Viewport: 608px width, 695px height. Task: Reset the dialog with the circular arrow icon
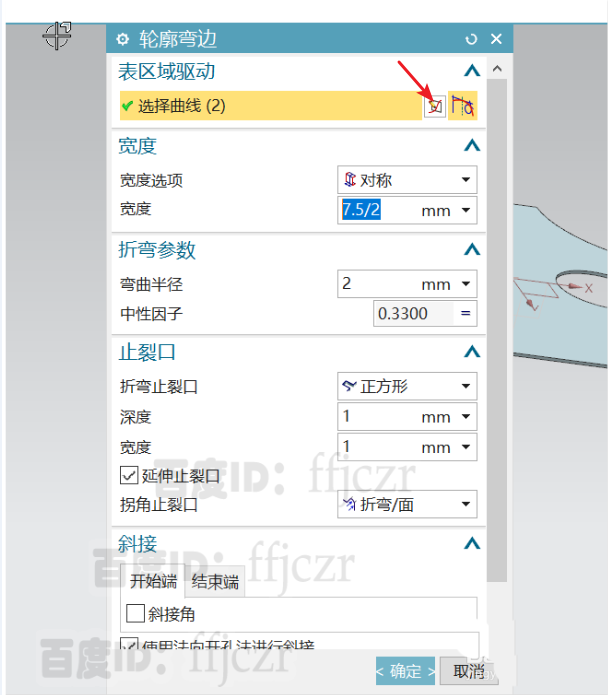click(x=471, y=39)
